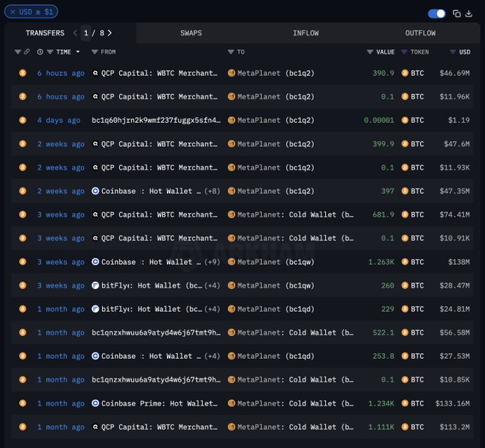Click MetaPlanet logo in $113.2M row
The height and width of the screenshot is (448, 485).
coord(231,427)
